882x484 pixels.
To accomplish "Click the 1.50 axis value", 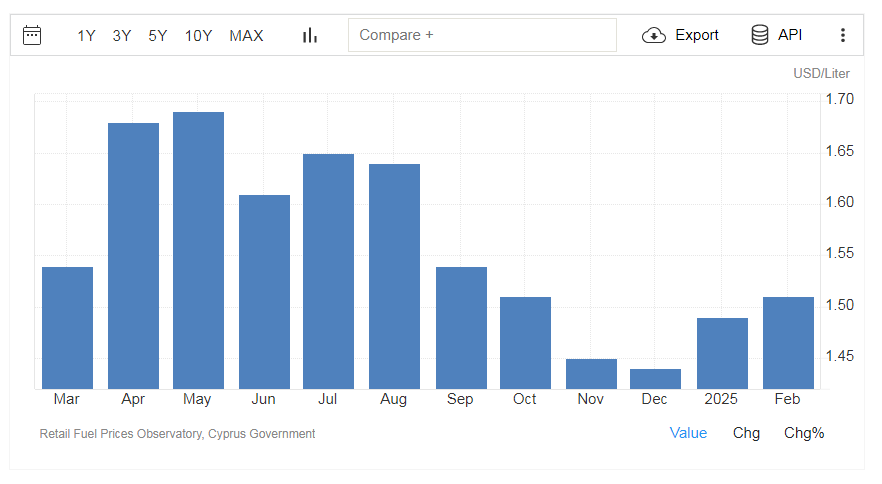I will [x=839, y=305].
